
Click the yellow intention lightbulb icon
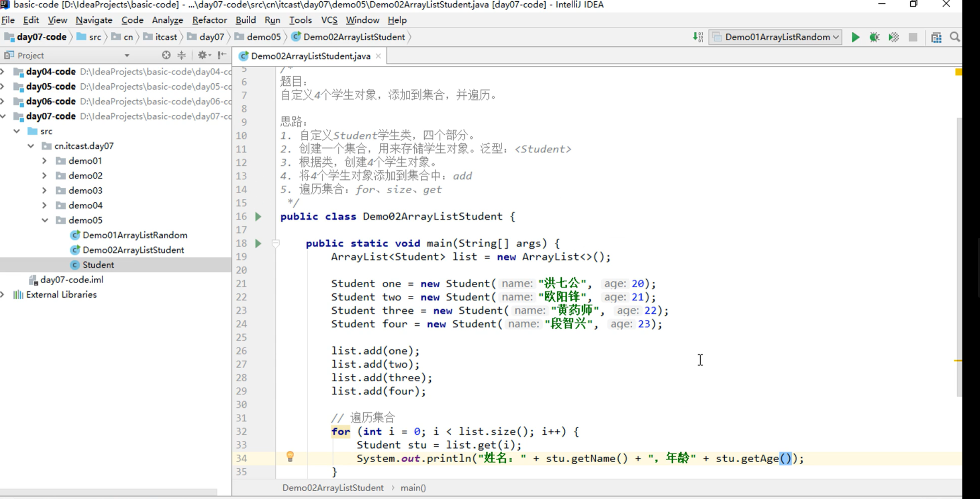(290, 457)
